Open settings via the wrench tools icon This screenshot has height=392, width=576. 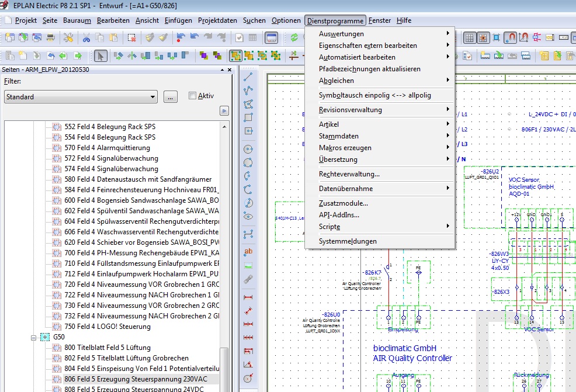68,37
